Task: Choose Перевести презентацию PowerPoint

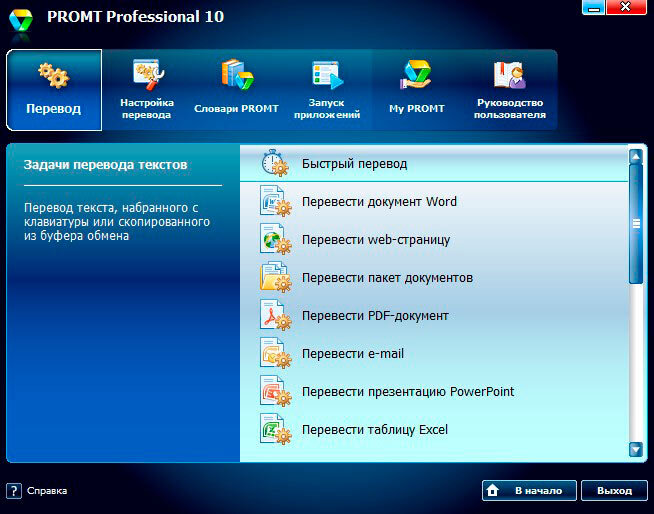Action: point(434,391)
